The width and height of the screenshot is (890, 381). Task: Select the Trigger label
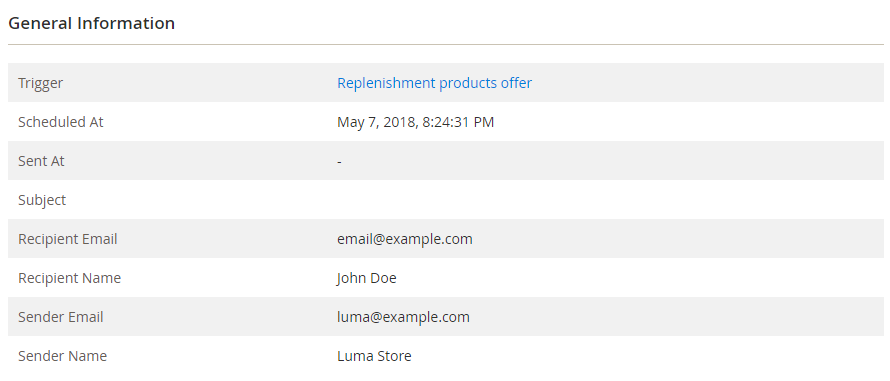(40, 83)
